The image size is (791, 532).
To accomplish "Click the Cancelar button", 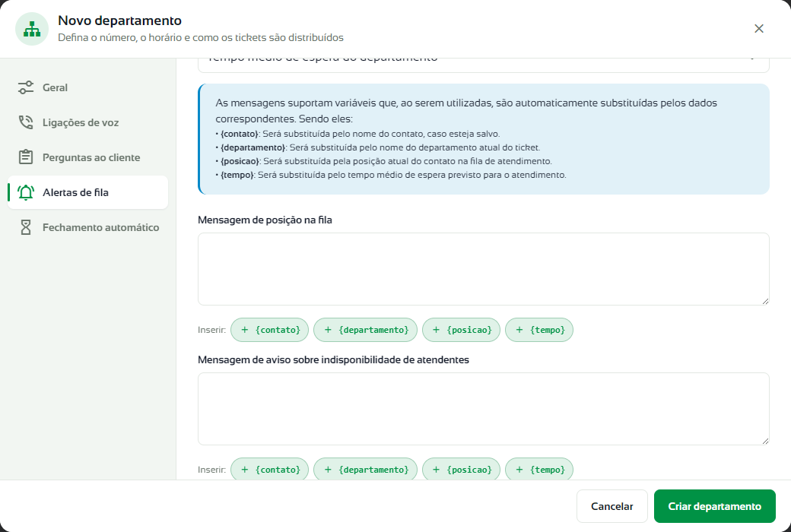I will pyautogui.click(x=612, y=506).
